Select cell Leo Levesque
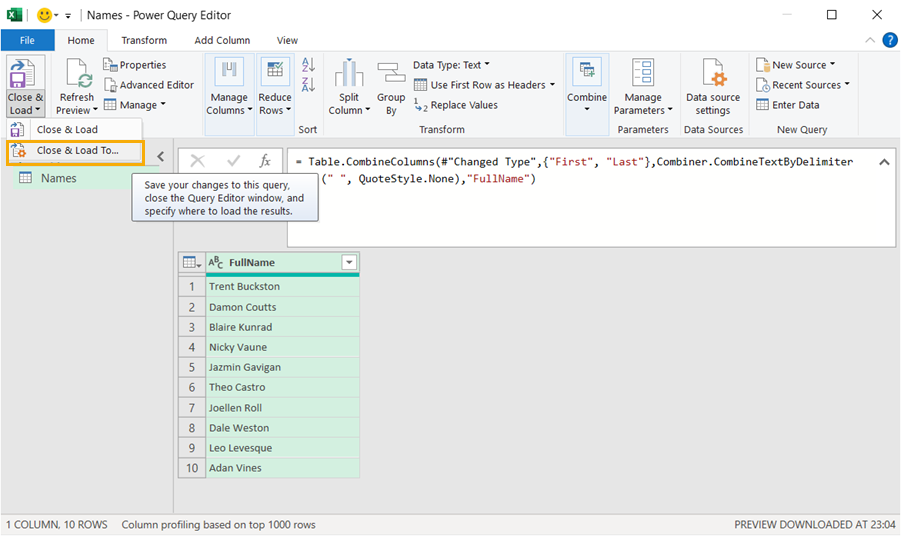 coord(283,448)
